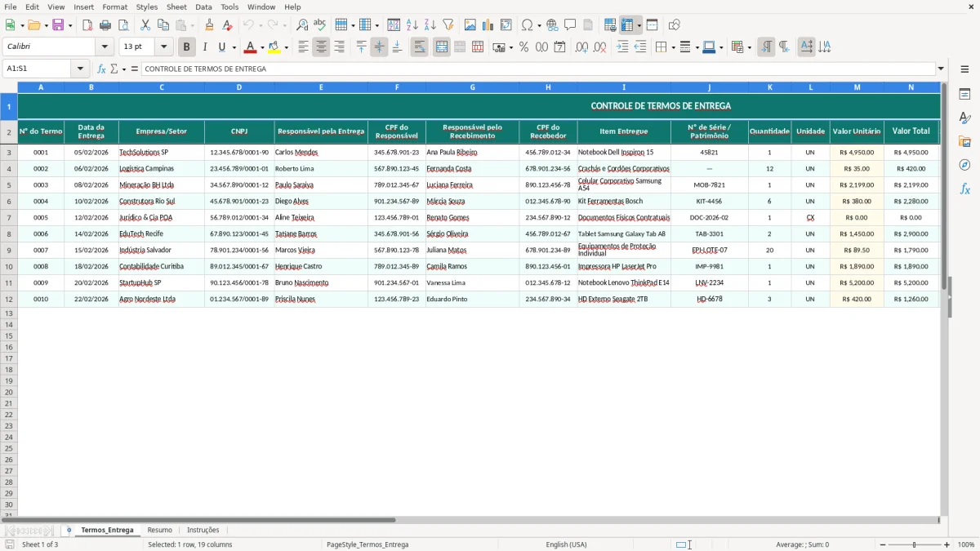
Task: Cut the selection with scissors icon
Action: click(x=145, y=25)
